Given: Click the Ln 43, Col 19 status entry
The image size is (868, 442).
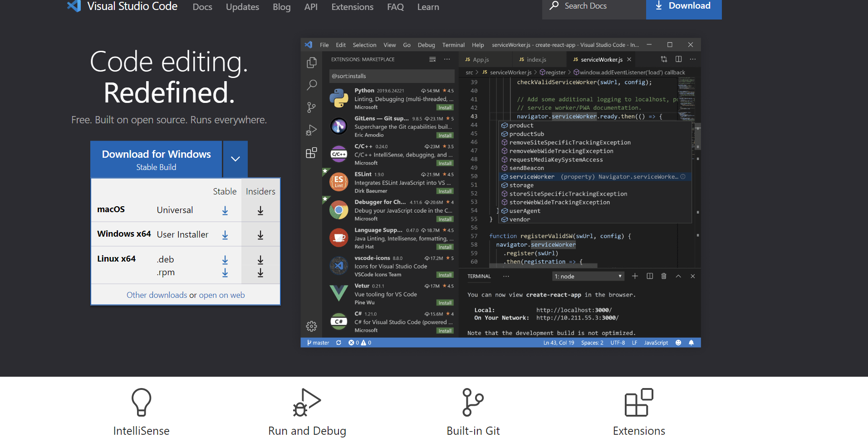Looking at the screenshot, I should (x=559, y=343).
